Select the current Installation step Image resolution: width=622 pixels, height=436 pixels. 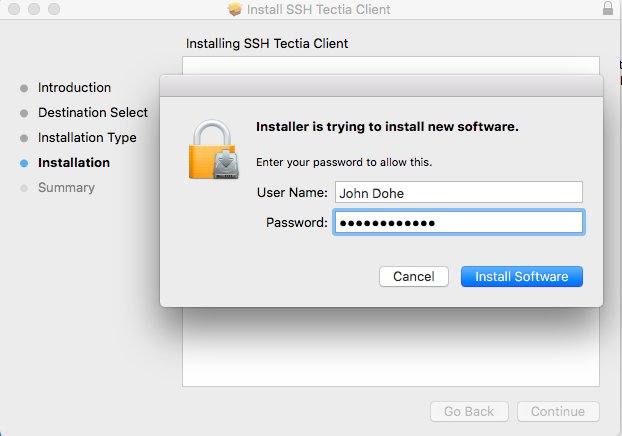coord(74,163)
